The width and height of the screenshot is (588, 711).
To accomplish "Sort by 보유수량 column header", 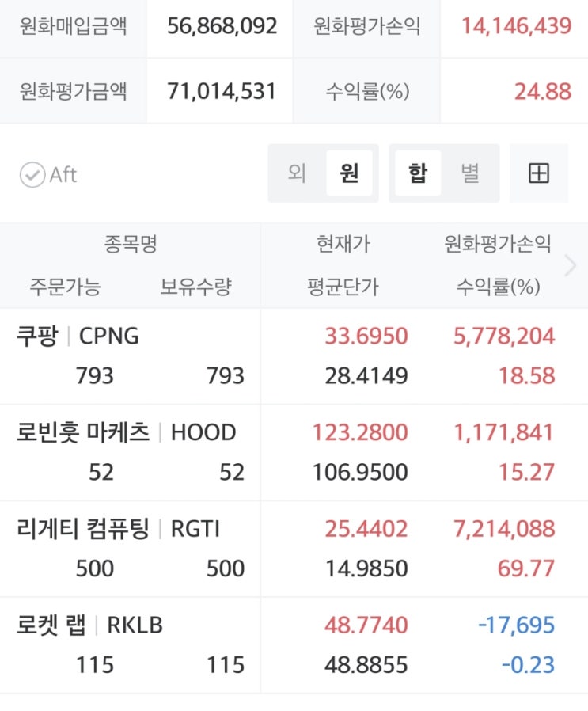I will (195, 287).
